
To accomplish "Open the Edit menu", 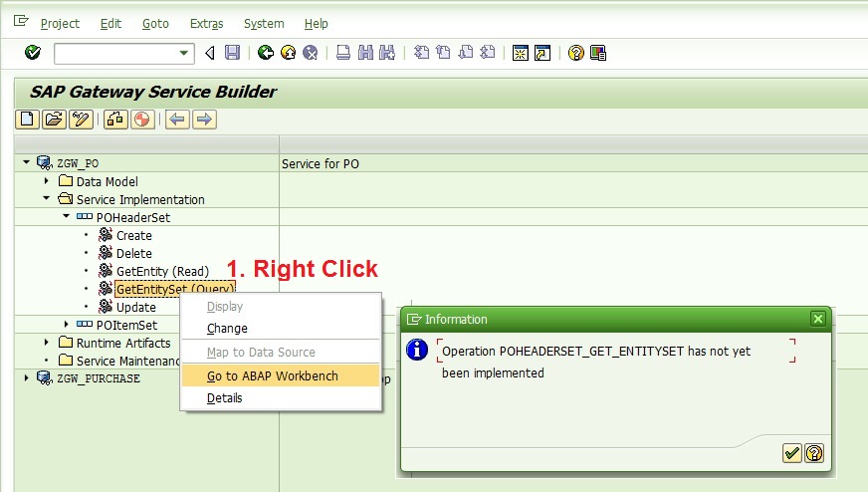I will [110, 23].
